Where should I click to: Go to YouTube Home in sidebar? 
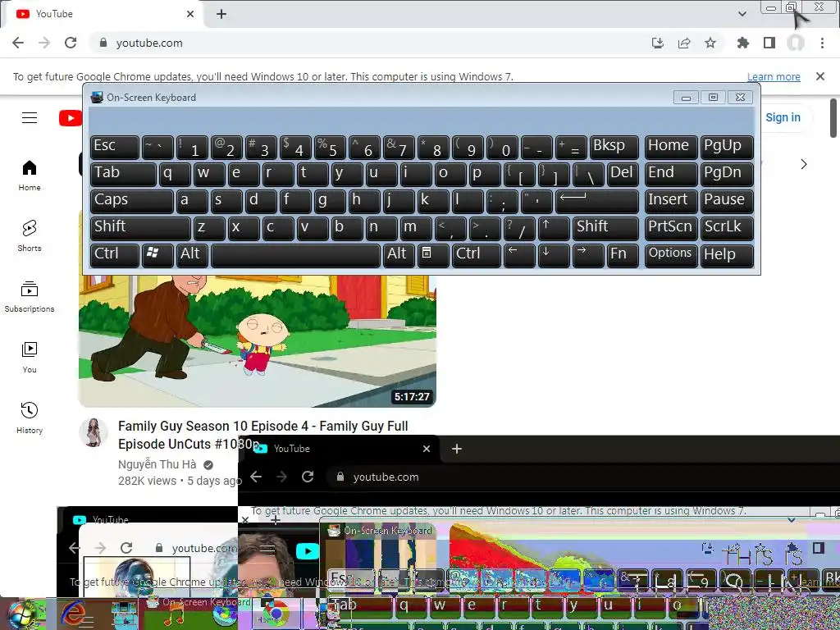click(x=30, y=176)
